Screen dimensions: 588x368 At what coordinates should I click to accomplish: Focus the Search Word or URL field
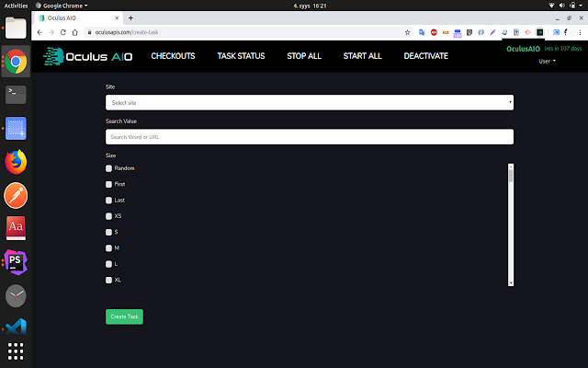click(x=310, y=137)
